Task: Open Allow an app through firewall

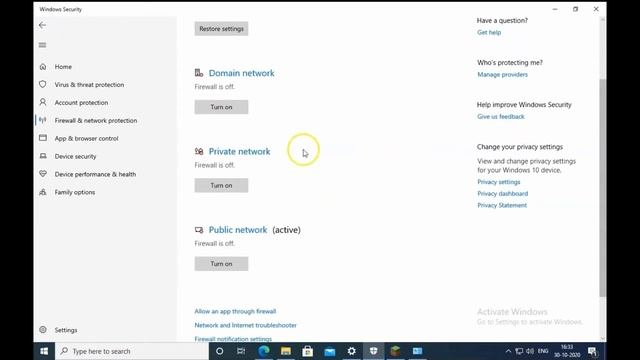Action: click(235, 311)
